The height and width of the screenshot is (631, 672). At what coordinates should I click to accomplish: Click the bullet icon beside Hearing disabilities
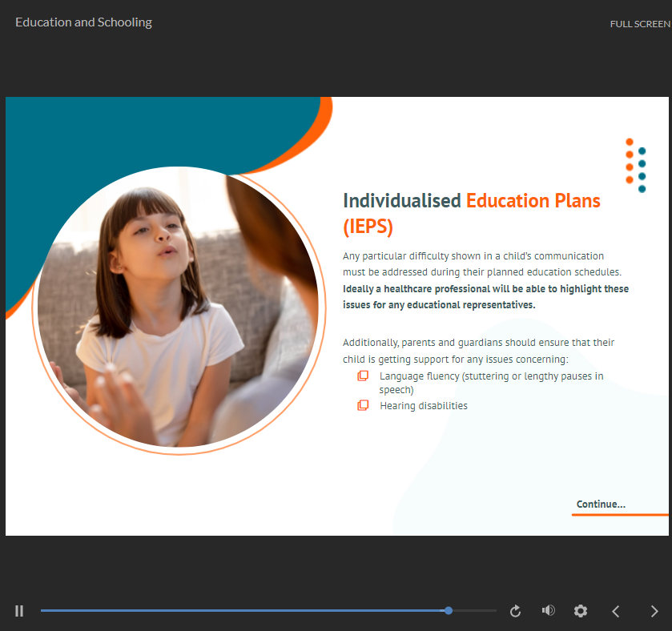[363, 406]
